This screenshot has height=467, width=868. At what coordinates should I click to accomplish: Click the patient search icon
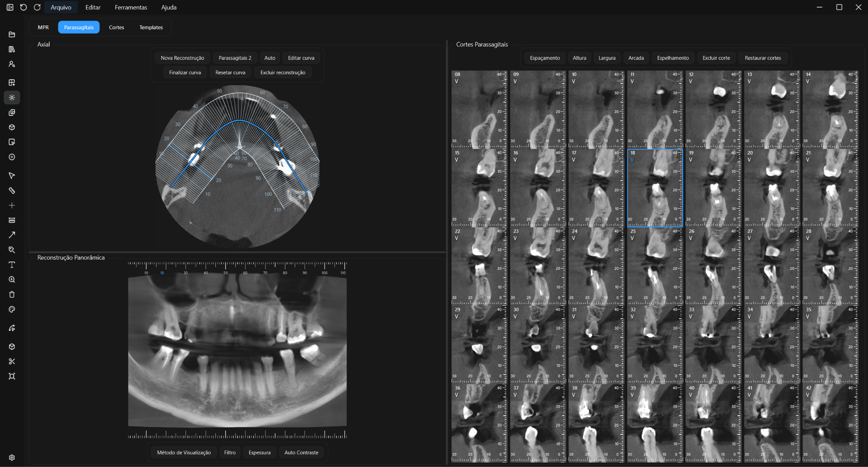(12, 64)
